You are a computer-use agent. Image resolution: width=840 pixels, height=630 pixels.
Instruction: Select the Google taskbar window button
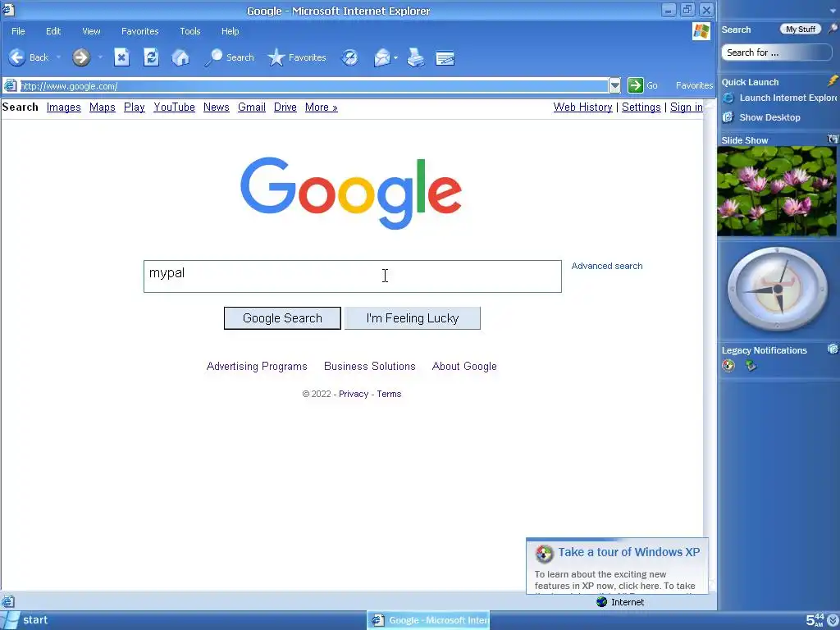pyautogui.click(x=428, y=620)
